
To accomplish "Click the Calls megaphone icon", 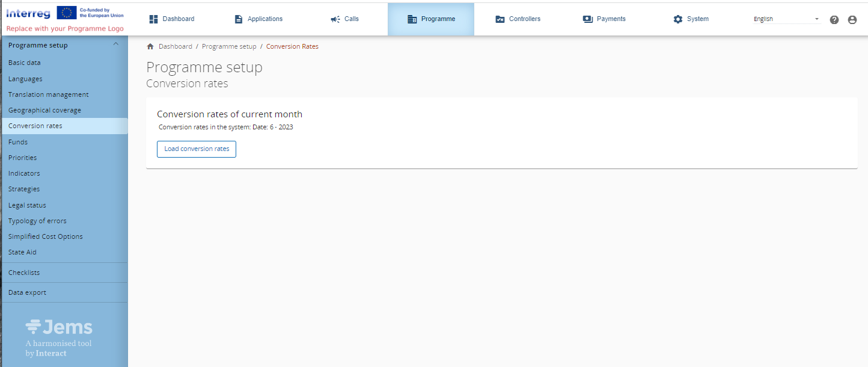I will point(335,19).
